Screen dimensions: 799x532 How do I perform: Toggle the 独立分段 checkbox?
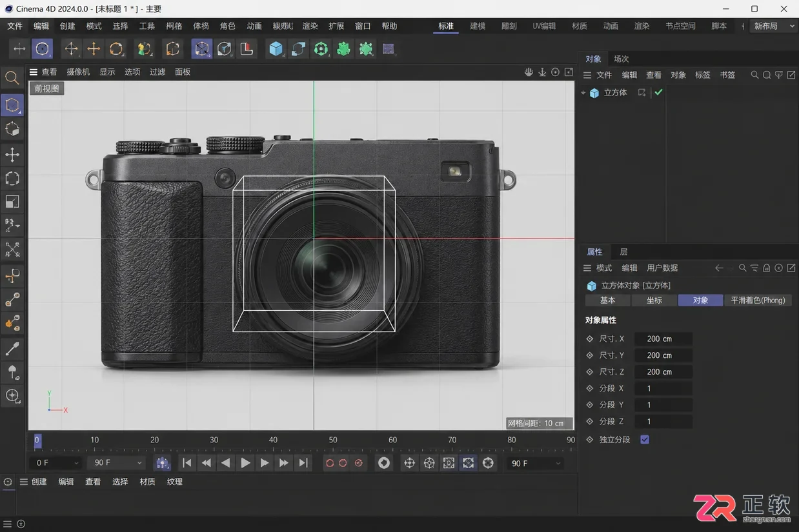tap(645, 440)
